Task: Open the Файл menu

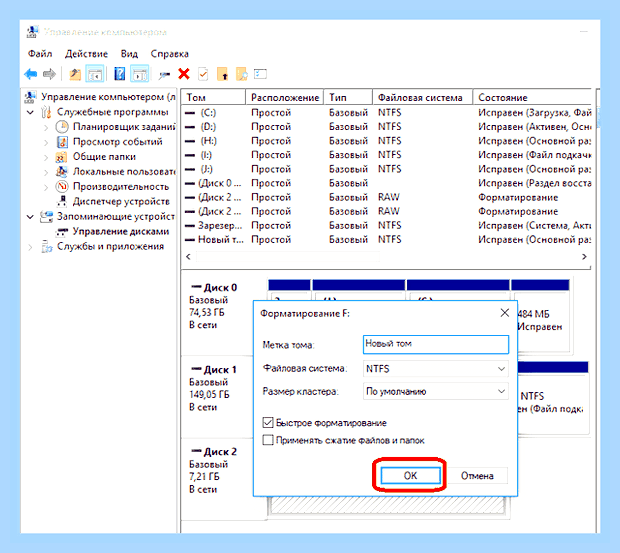Action: click(x=40, y=53)
